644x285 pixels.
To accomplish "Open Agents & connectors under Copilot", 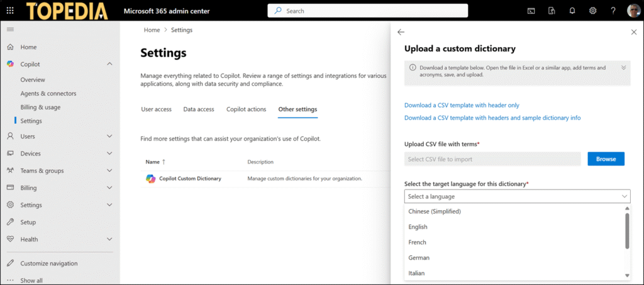I will click(x=48, y=94).
